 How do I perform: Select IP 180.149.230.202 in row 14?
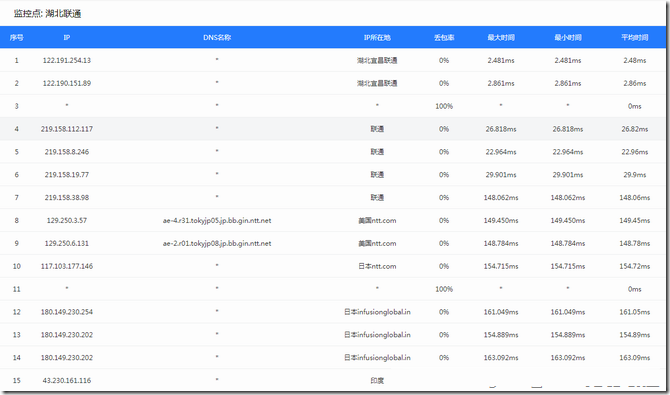[x=67, y=357]
